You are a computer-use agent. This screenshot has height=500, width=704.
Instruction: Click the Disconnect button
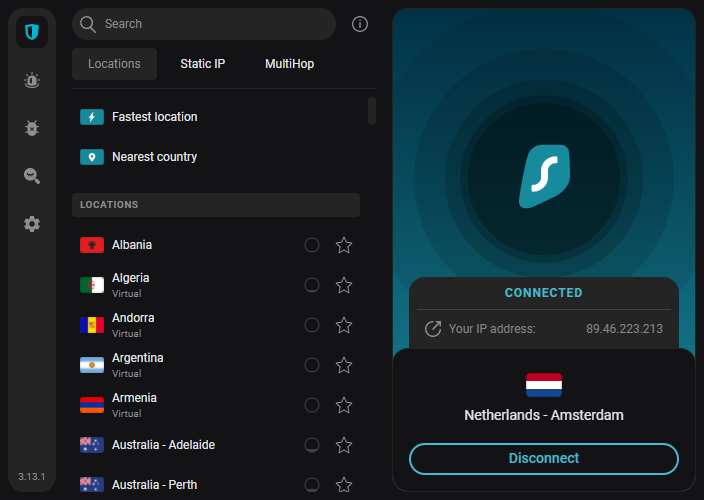point(544,458)
